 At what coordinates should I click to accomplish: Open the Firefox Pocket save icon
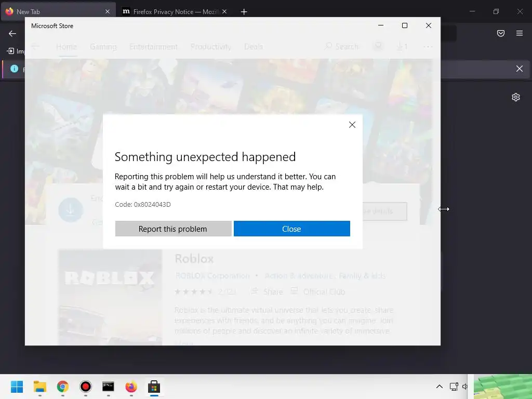(x=501, y=33)
